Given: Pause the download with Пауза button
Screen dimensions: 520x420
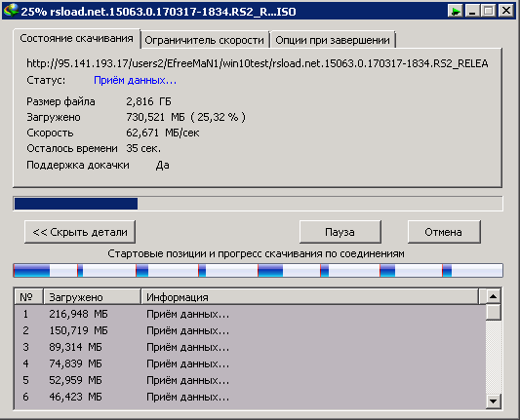Looking at the screenshot, I should (x=340, y=232).
